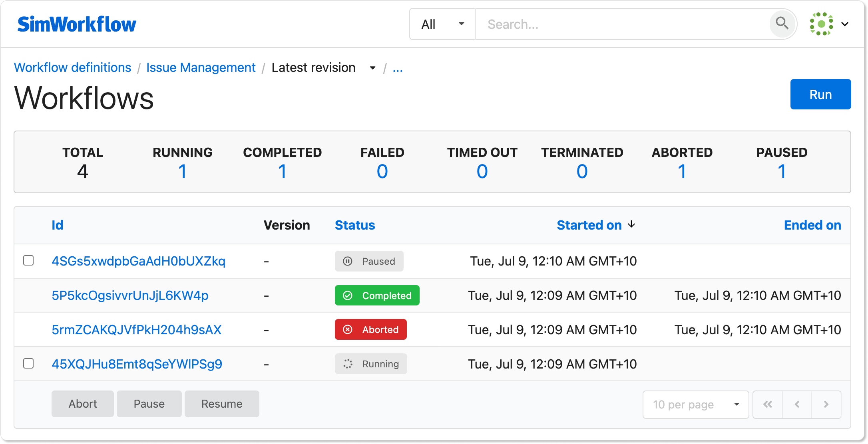Sort by Started on column header
The image size is (868, 444).
(589, 225)
